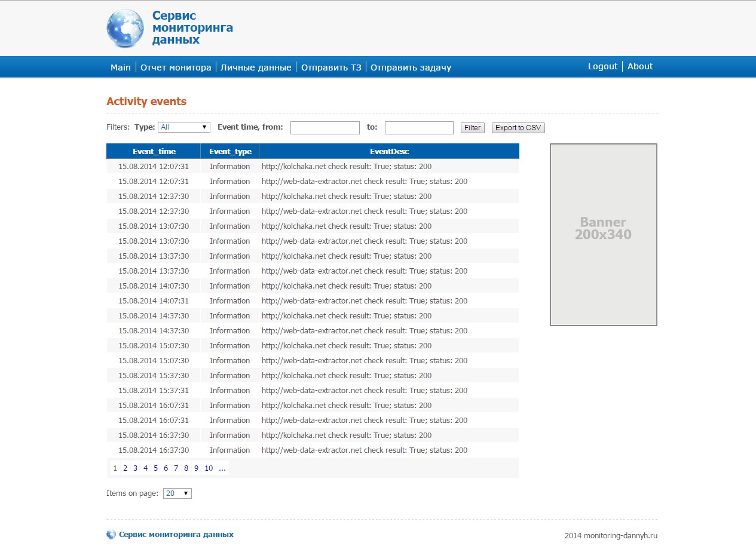Select web-data-extractor.net description at 14:37:30
This screenshot has width=756, height=552.
coord(365,331)
